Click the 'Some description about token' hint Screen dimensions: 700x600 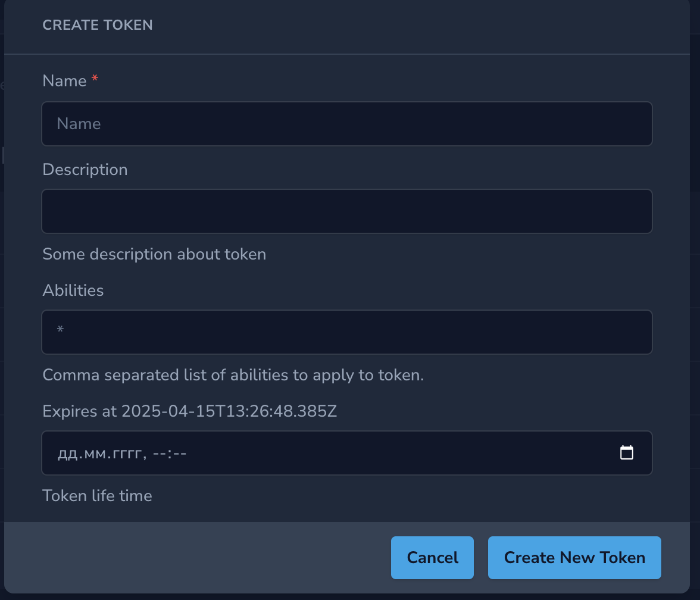[154, 254]
